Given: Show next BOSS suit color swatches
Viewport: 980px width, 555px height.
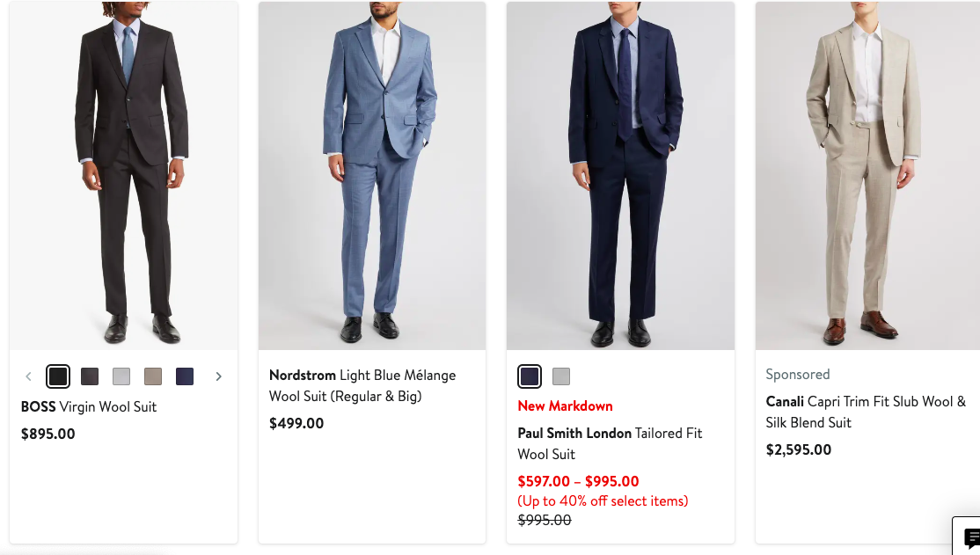Looking at the screenshot, I should coord(218,376).
